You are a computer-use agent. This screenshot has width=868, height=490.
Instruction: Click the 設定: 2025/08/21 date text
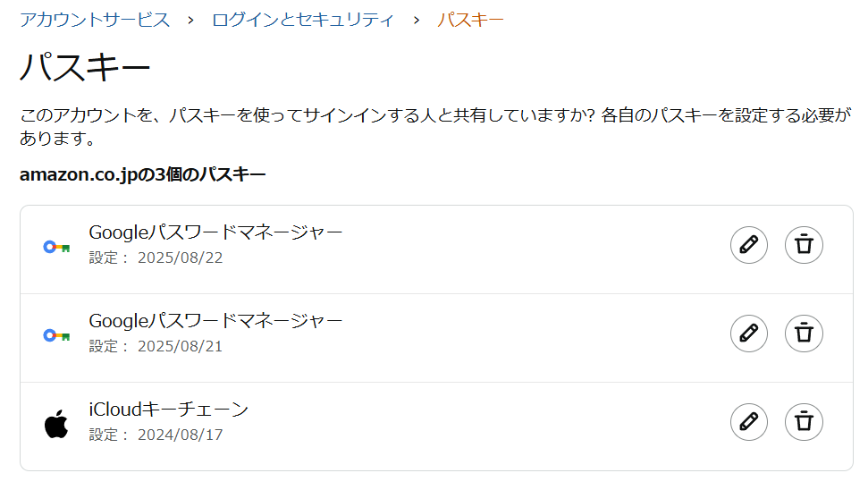tap(156, 347)
